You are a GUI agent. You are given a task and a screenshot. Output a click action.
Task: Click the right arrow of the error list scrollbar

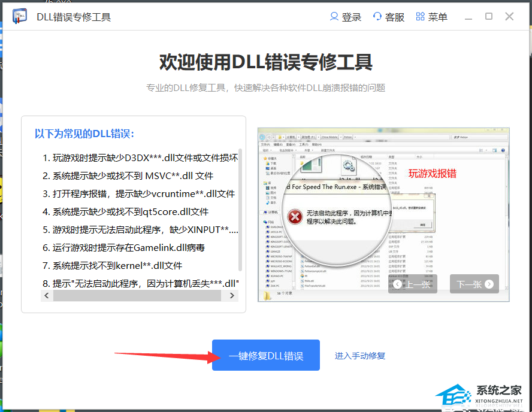(232, 295)
